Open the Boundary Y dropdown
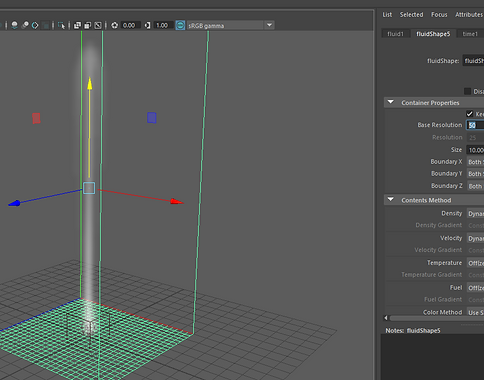The image size is (484, 380). (x=475, y=174)
